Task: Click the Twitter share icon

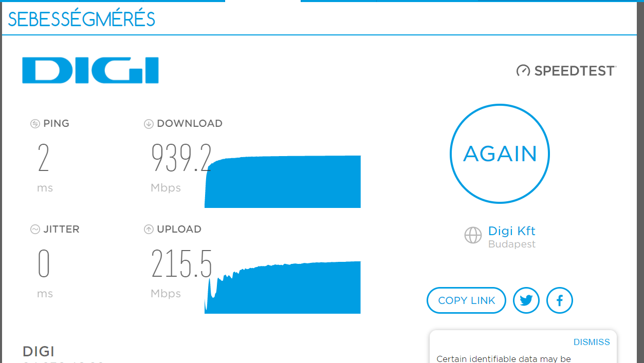Action: click(x=526, y=300)
